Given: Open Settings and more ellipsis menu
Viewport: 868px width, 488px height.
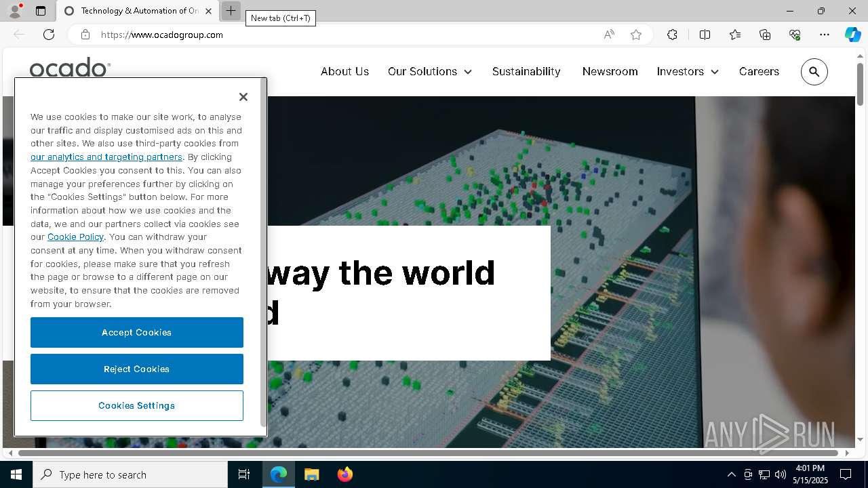Looking at the screenshot, I should pos(825,35).
